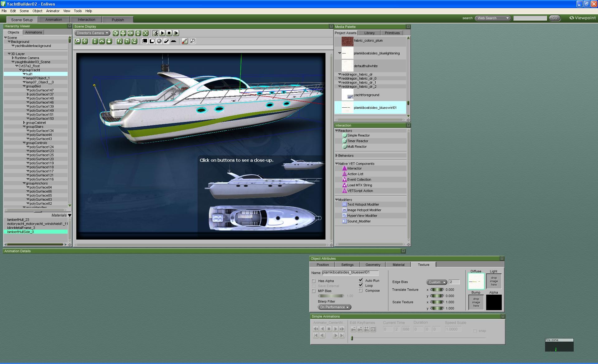This screenshot has height=364, width=598.
Task: Open the Materials dropdown arrow
Action: tap(69, 215)
